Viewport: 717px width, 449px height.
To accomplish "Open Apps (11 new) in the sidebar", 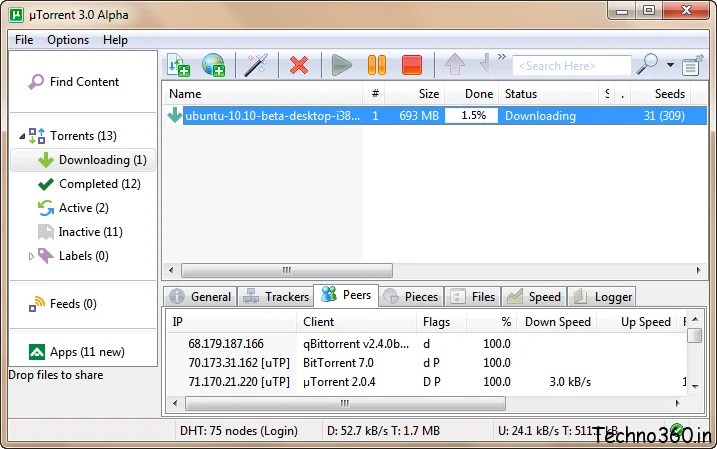I will point(76,352).
